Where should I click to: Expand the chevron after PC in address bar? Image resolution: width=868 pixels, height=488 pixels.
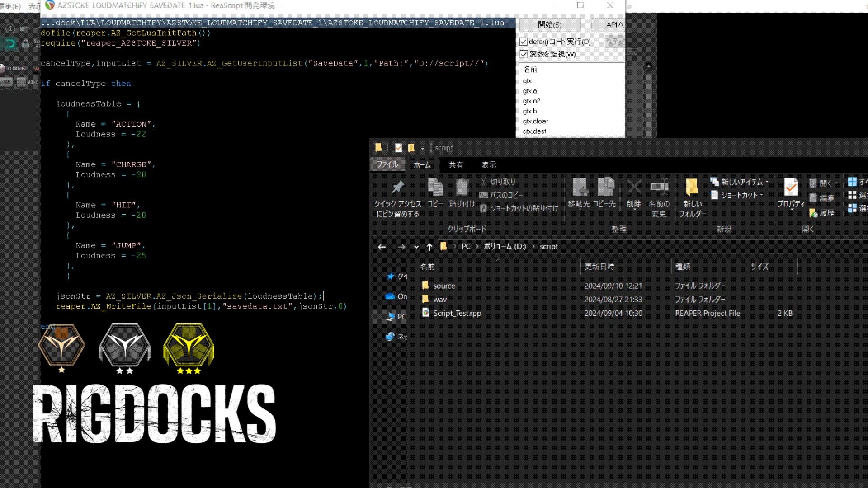(x=477, y=247)
